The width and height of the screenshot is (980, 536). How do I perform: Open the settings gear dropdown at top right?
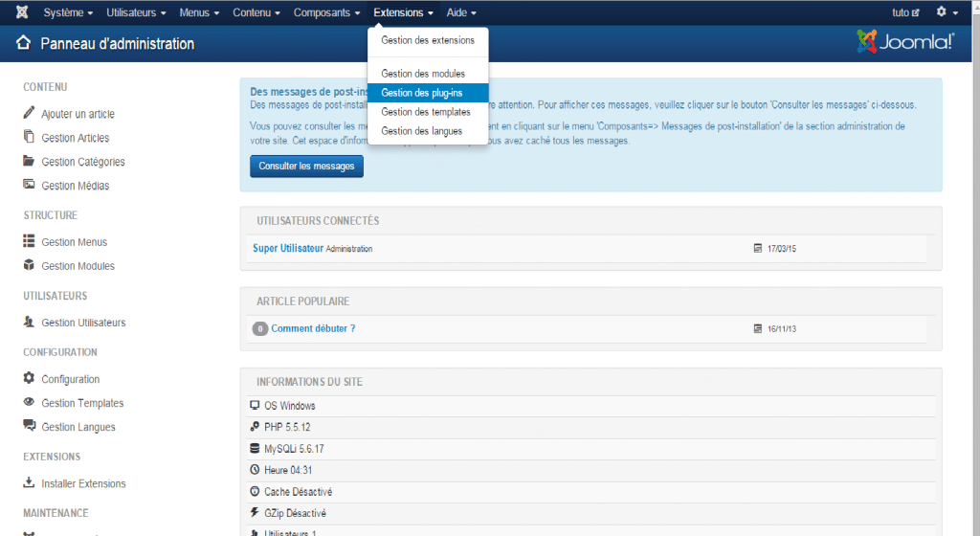coord(947,12)
